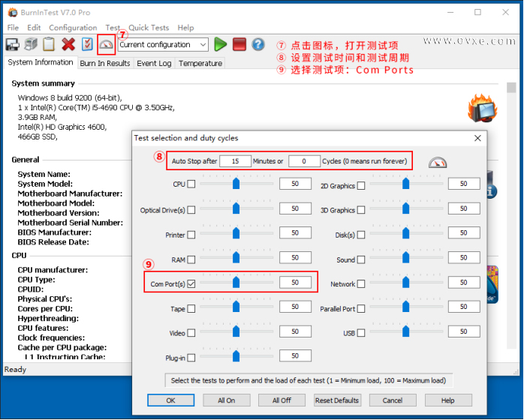
Task: Start tests with the green play button
Action: point(220,44)
